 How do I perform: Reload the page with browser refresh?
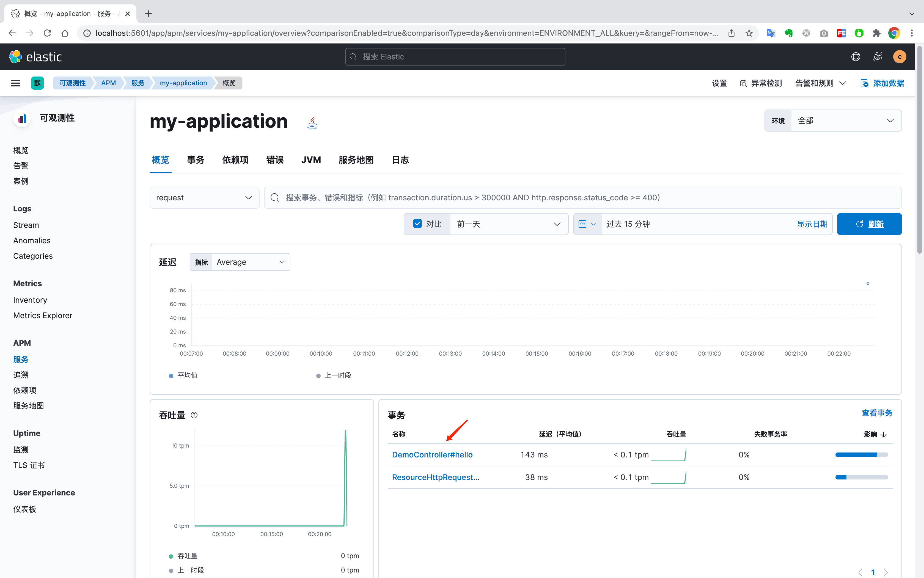(x=47, y=33)
